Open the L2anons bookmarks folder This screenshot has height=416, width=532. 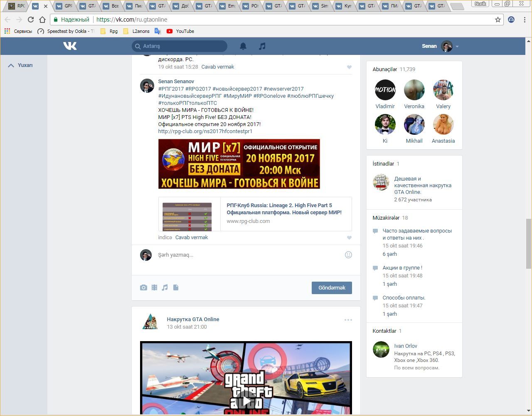coord(136,31)
